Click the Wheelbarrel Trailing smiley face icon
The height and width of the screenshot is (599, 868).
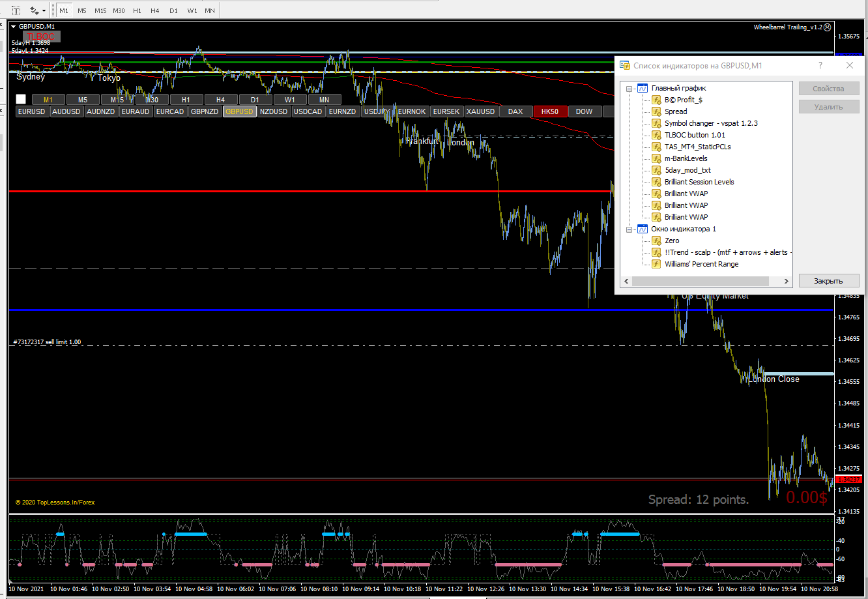click(x=828, y=27)
